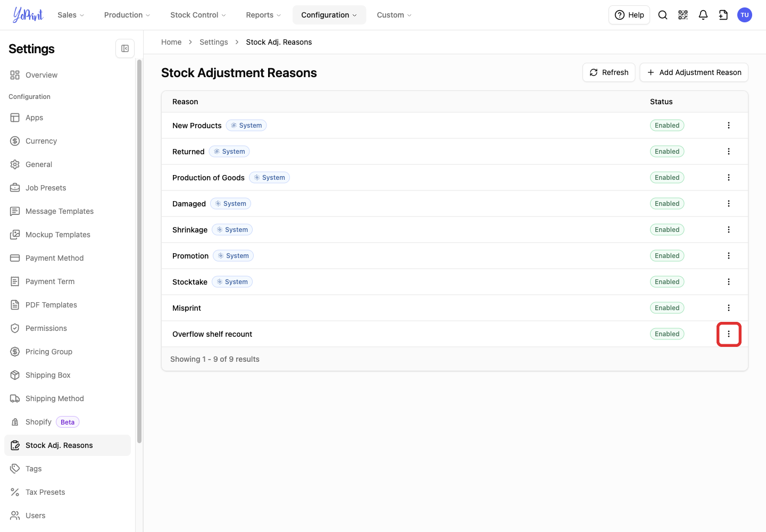The width and height of the screenshot is (766, 532).
Task: Follow the Settings breadcrumb link
Action: tap(214, 42)
